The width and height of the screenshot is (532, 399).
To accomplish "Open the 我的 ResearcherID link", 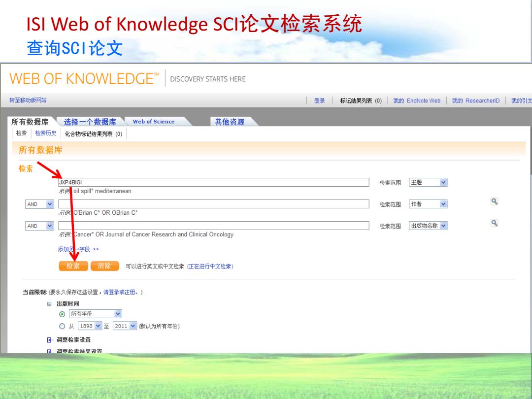I will (476, 101).
